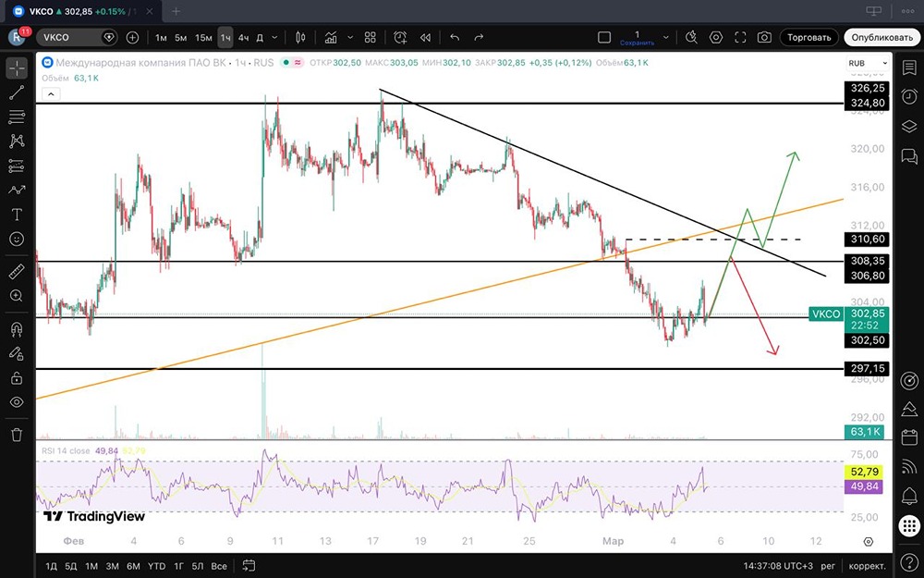Image resolution: width=924 pixels, height=578 pixels.
Task: Select the Text tool
Action: (17, 215)
